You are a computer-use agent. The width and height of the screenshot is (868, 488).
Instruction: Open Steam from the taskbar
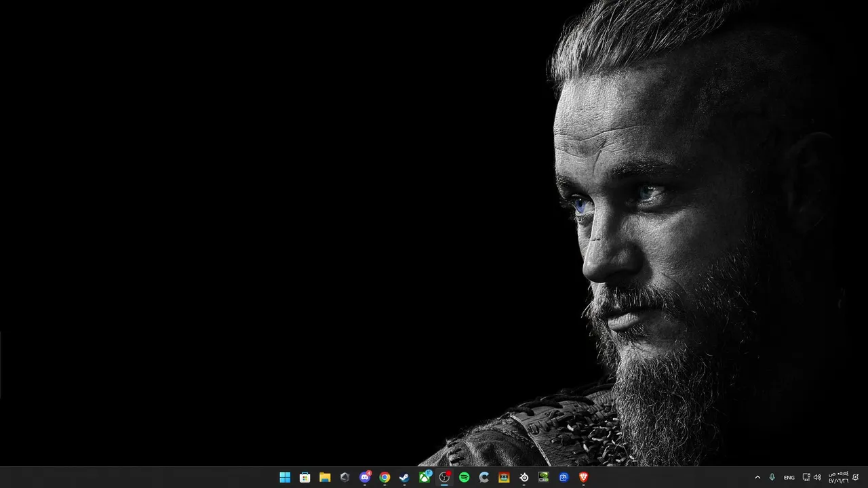(x=404, y=477)
